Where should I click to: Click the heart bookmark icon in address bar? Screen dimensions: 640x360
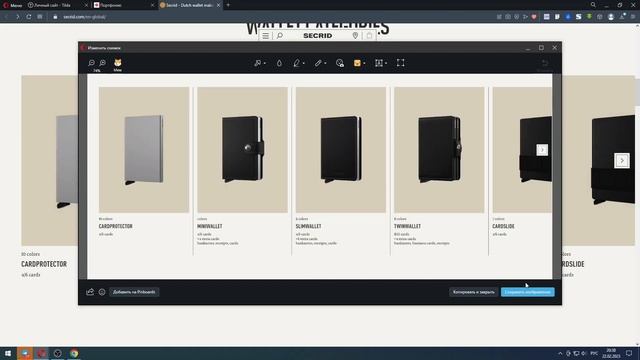coord(534,17)
